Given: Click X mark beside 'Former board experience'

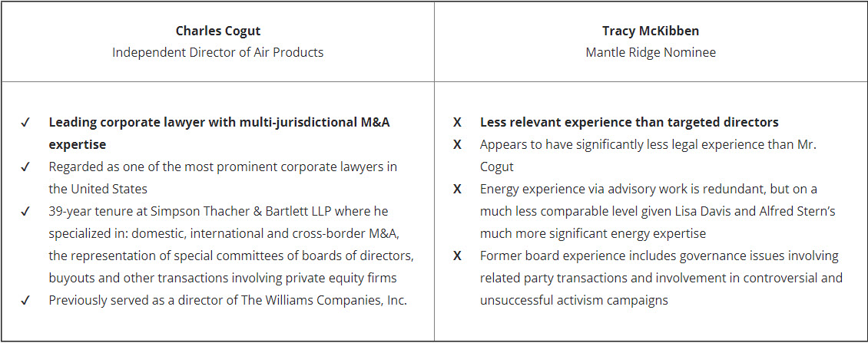Looking at the screenshot, I should (457, 256).
